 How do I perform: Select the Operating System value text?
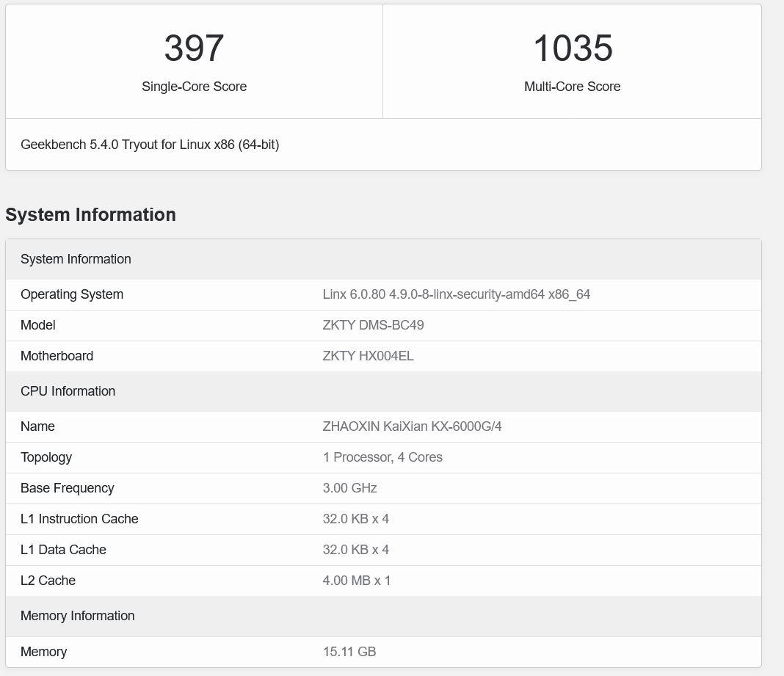(x=456, y=294)
